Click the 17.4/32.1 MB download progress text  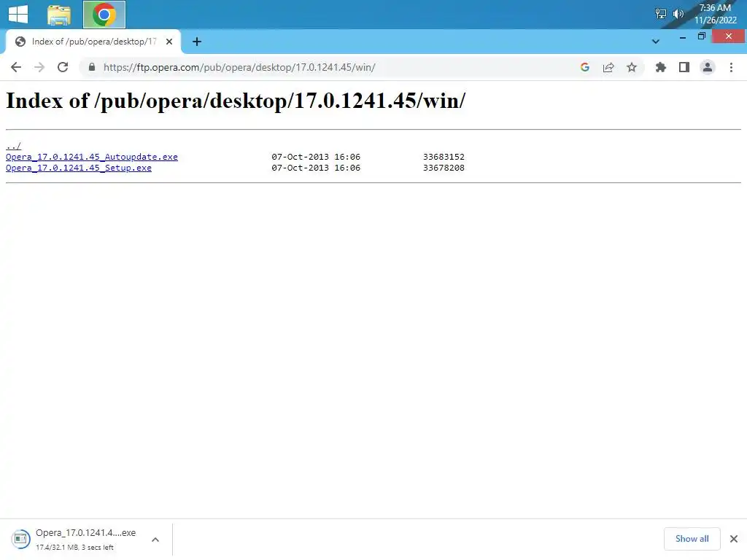tap(75, 547)
